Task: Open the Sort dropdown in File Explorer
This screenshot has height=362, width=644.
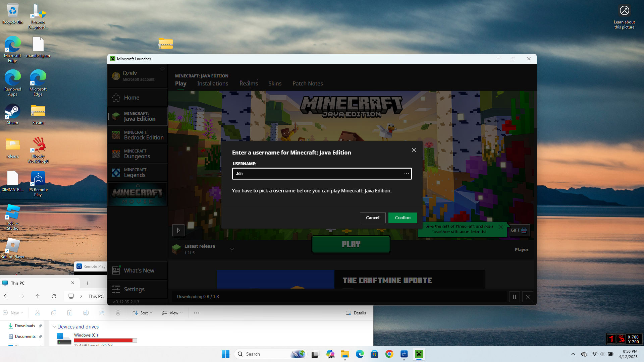Action: click(x=143, y=313)
